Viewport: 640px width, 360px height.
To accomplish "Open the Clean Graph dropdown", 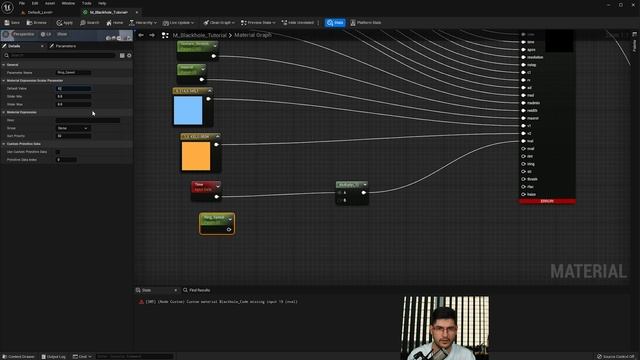I will click(219, 22).
